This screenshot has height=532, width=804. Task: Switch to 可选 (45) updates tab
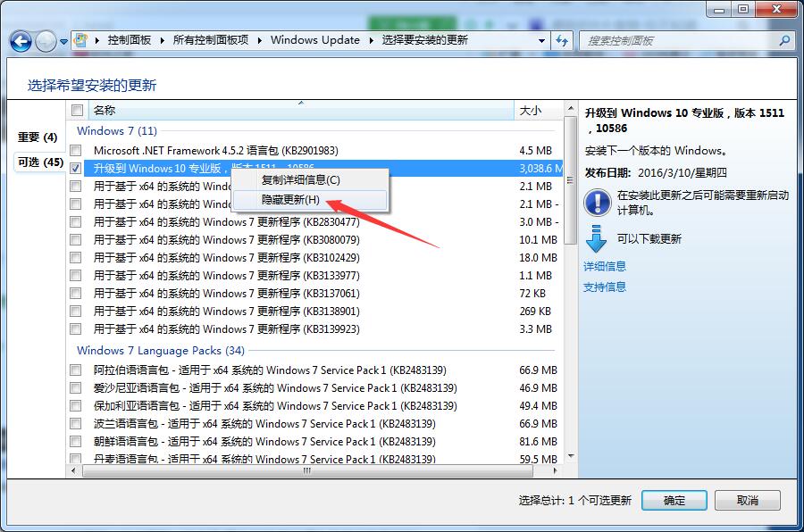[x=40, y=162]
